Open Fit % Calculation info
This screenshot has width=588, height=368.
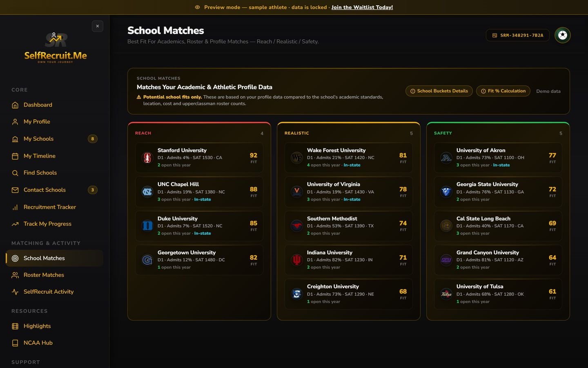(503, 91)
